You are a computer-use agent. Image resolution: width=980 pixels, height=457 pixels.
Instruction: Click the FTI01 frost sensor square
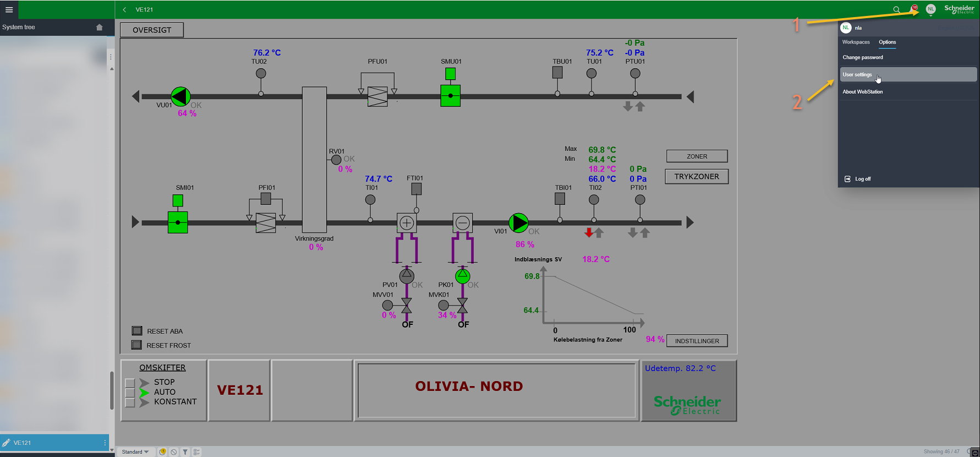(417, 189)
